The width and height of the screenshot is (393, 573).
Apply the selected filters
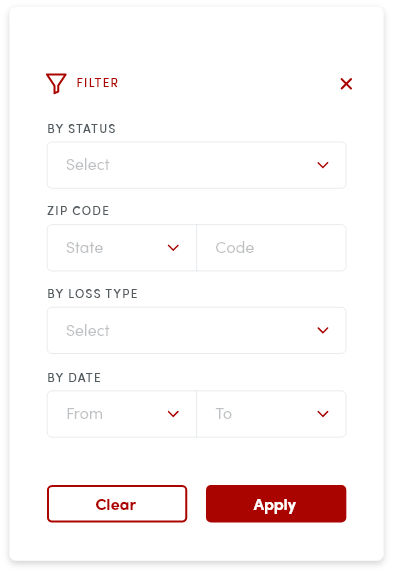(x=276, y=504)
